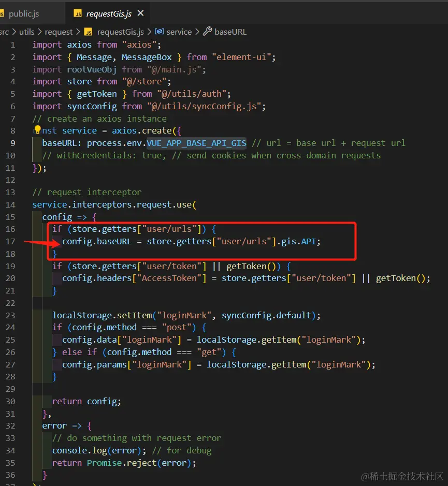
Task: Click the JS file icon in breadcrumb
Action: [89, 32]
